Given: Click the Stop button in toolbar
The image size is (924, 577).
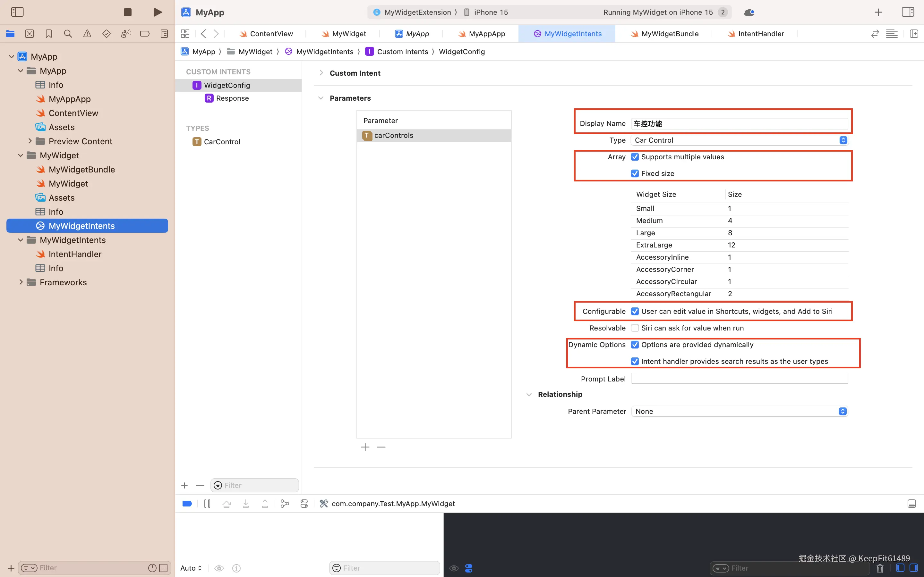Looking at the screenshot, I should coord(127,12).
